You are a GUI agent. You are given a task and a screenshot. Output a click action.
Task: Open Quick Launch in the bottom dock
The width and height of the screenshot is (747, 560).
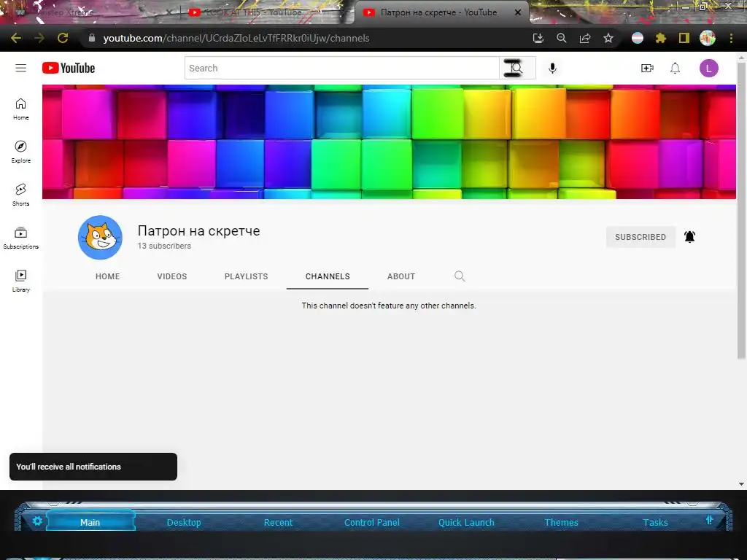coord(466,522)
